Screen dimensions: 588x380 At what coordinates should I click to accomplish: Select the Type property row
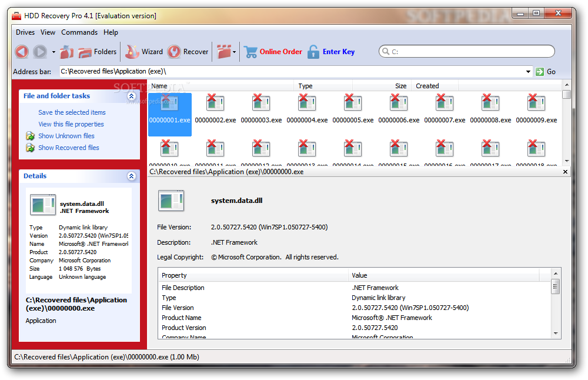coord(355,298)
